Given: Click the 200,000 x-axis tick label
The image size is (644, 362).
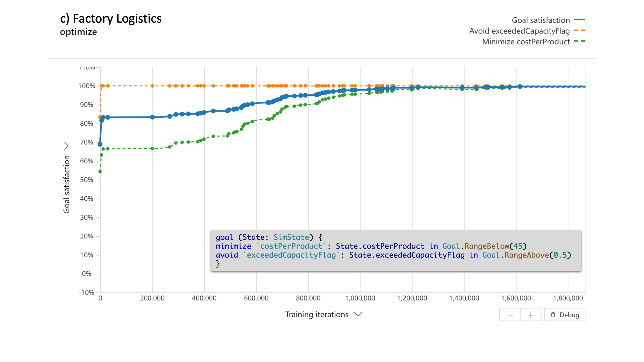Looking at the screenshot, I should coord(152,298).
